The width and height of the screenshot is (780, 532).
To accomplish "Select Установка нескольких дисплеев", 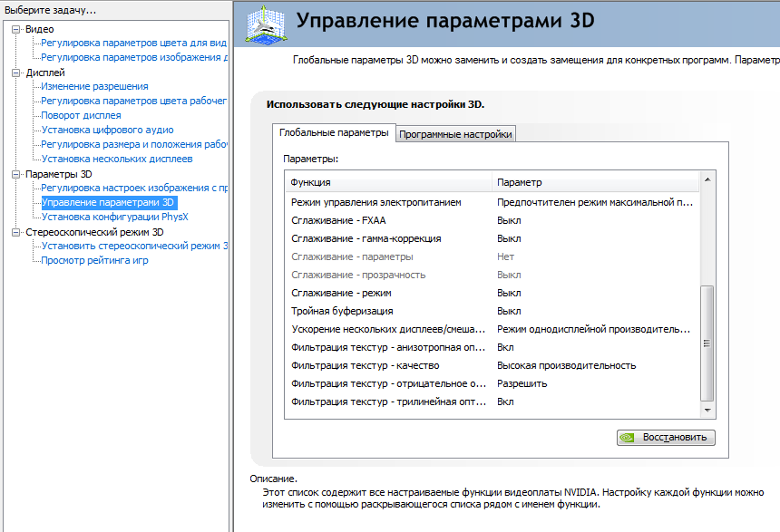I will [117, 159].
